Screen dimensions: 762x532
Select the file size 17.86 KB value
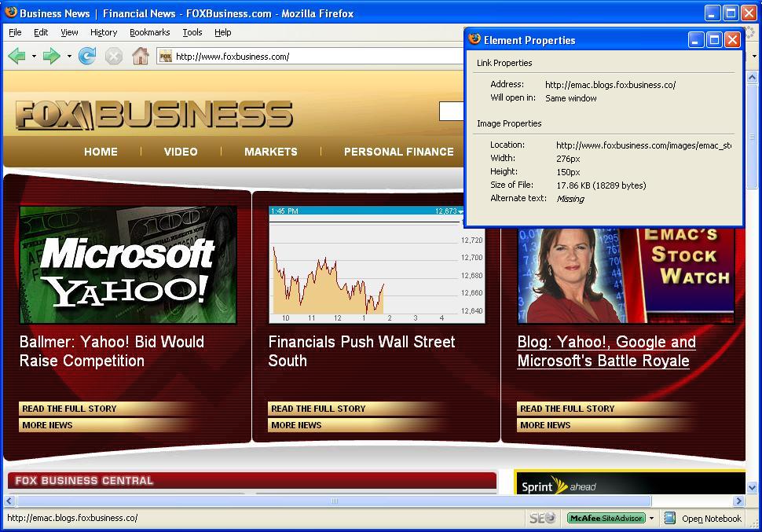tap(601, 185)
